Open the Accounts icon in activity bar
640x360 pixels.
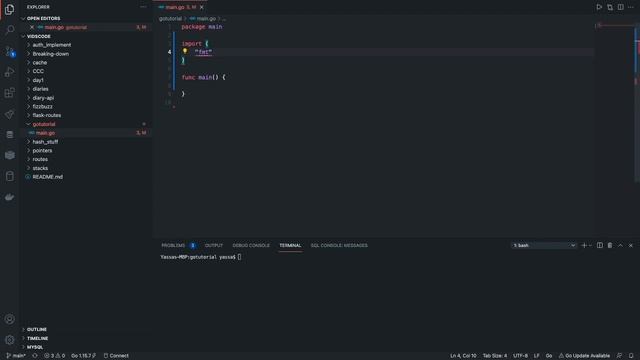click(9, 319)
